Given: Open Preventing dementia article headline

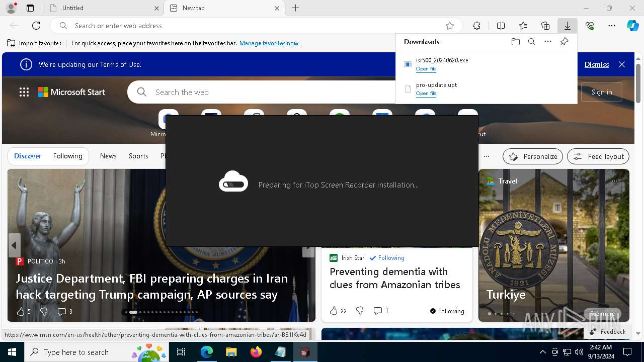Looking at the screenshot, I should coord(395,278).
